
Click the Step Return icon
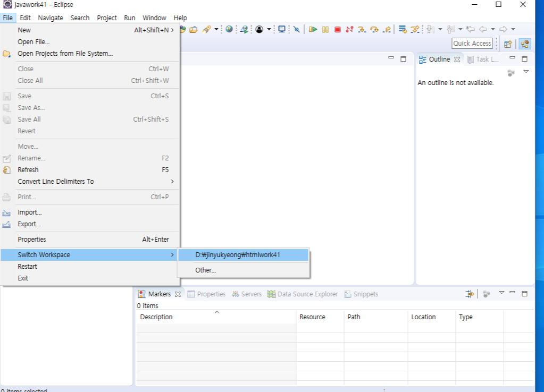(387, 29)
